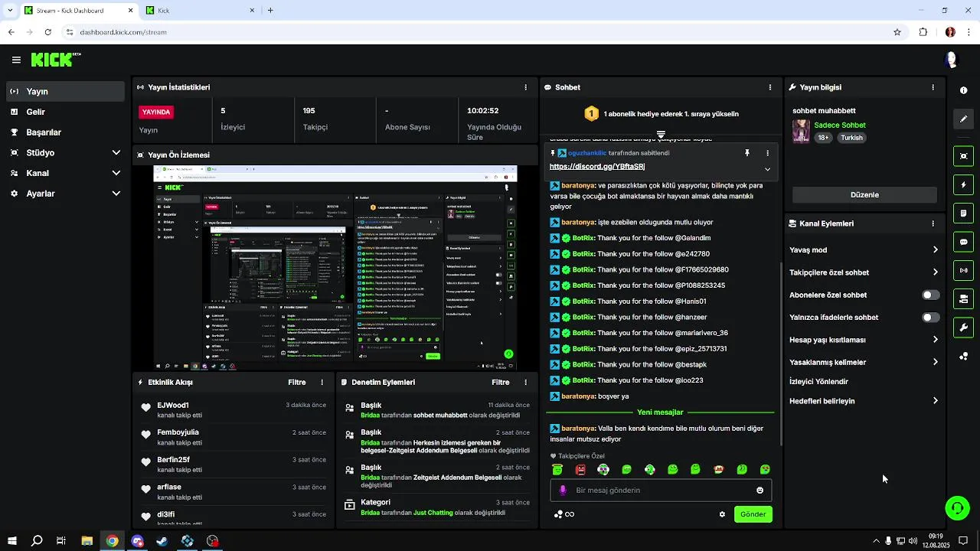The image size is (980, 551).
Task: Open Hedefleri belirleyin settings
Action: 864,401
